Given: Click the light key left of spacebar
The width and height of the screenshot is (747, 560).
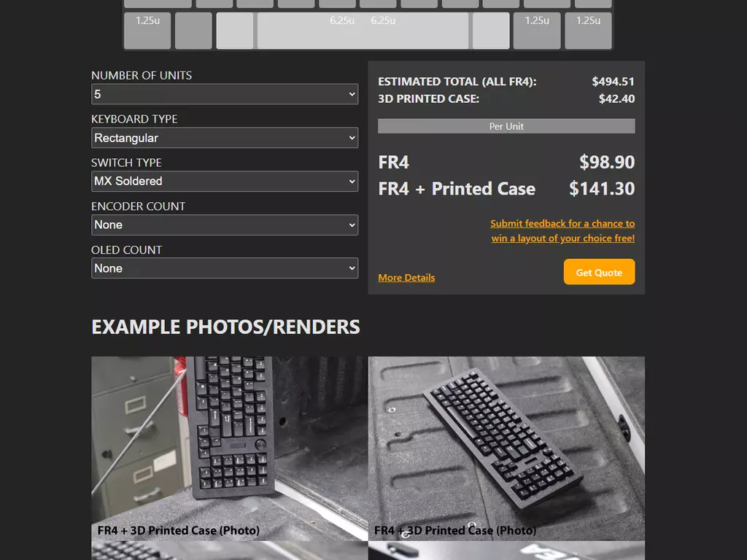Looking at the screenshot, I should (235, 31).
